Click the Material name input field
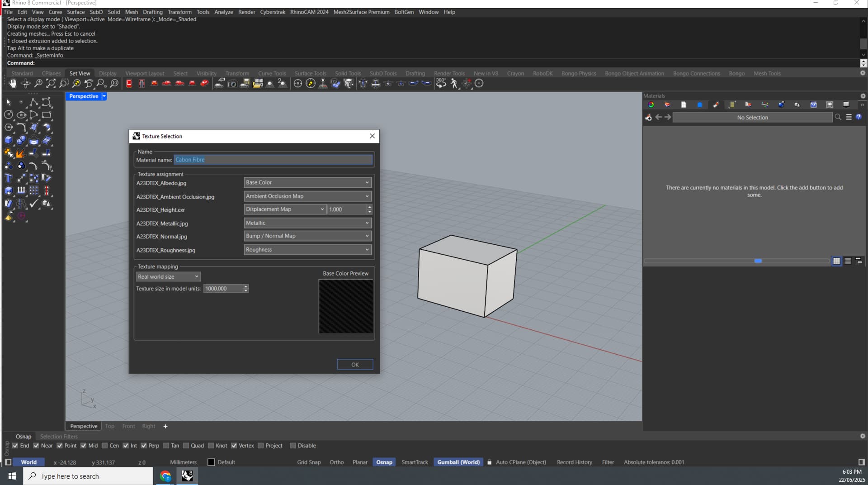868x485 pixels. point(273,160)
